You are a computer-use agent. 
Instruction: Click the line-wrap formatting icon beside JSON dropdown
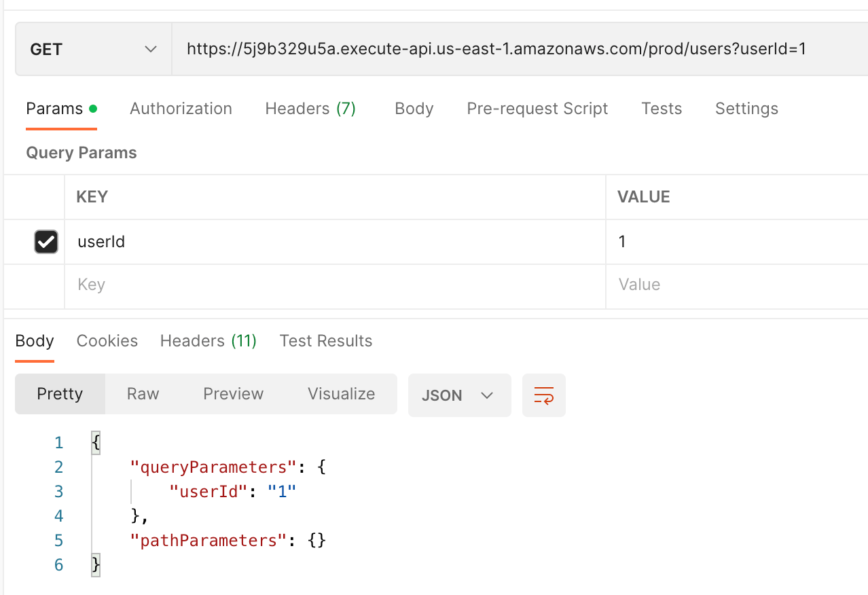(543, 395)
